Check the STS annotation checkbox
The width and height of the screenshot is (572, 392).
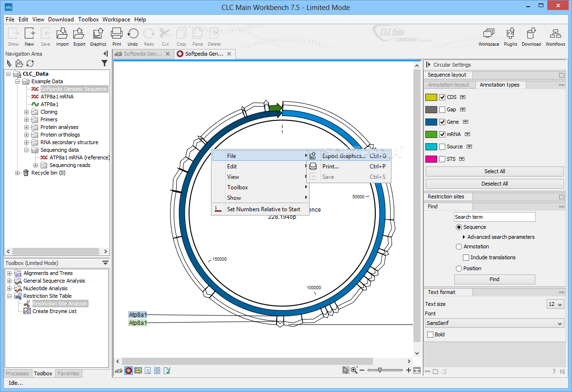[x=442, y=159]
